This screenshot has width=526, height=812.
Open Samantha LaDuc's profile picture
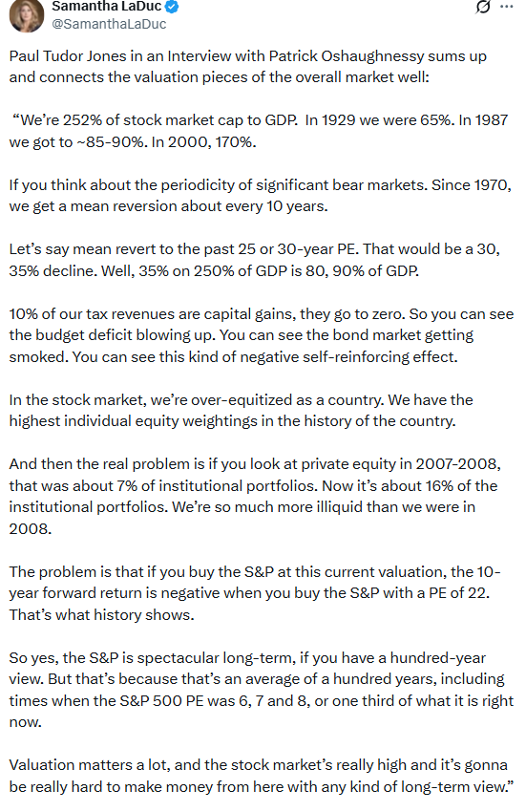[x=27, y=14]
